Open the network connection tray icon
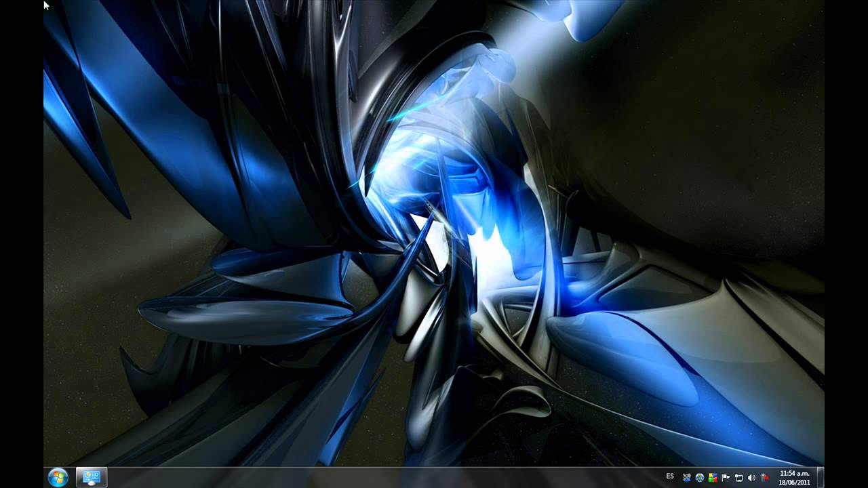Image resolution: width=868 pixels, height=488 pixels. tap(738, 478)
